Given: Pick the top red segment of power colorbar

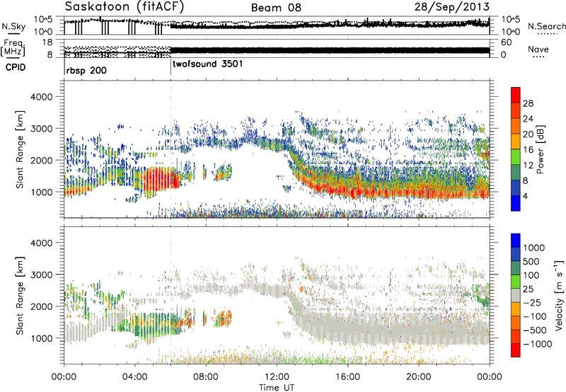Looking at the screenshot, I should coord(516,95).
